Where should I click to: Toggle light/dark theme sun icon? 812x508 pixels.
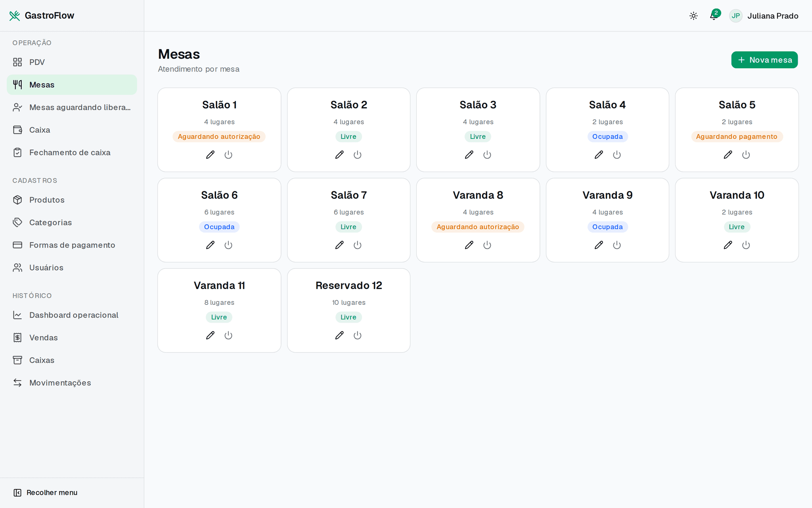coord(693,16)
